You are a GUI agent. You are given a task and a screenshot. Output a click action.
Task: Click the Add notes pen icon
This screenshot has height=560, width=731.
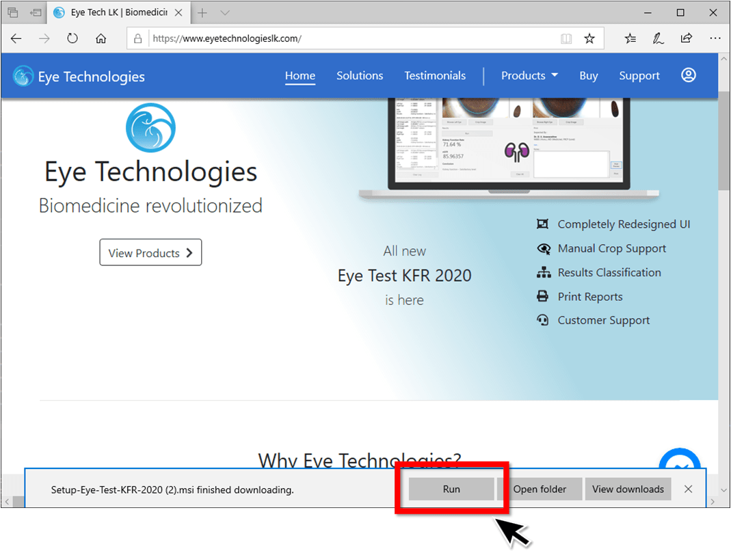pos(659,39)
